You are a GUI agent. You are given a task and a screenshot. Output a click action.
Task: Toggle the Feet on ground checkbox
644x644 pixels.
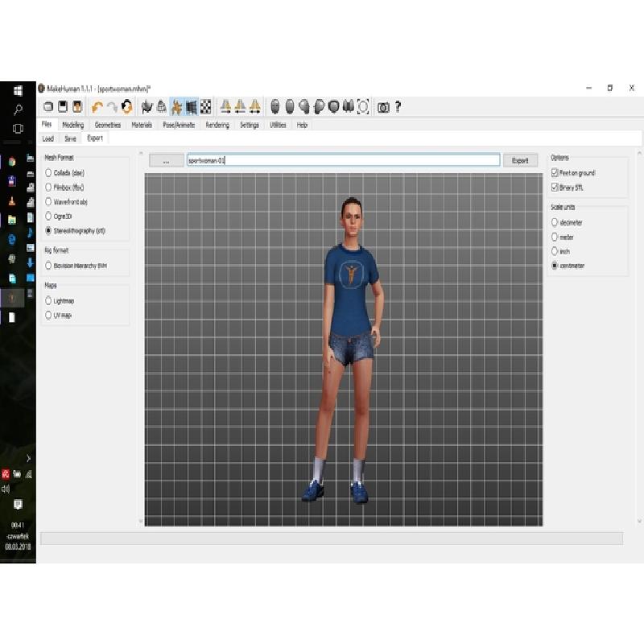573,173
